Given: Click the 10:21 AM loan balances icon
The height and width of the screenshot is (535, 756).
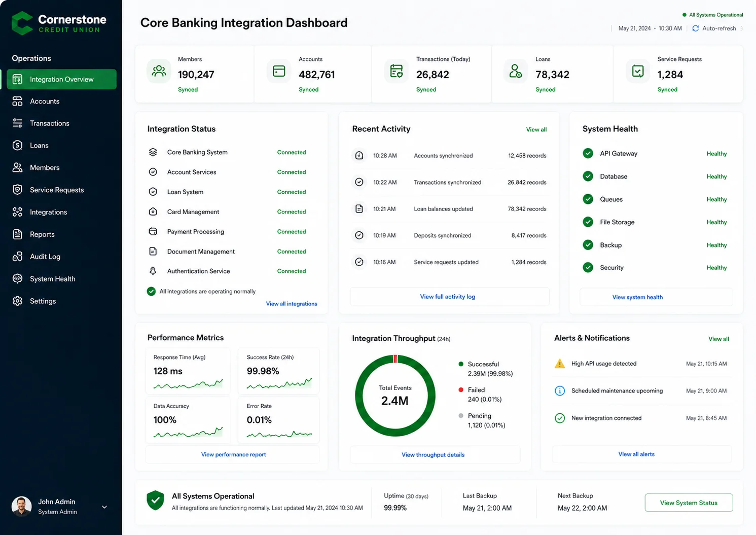Looking at the screenshot, I should pyautogui.click(x=359, y=208).
